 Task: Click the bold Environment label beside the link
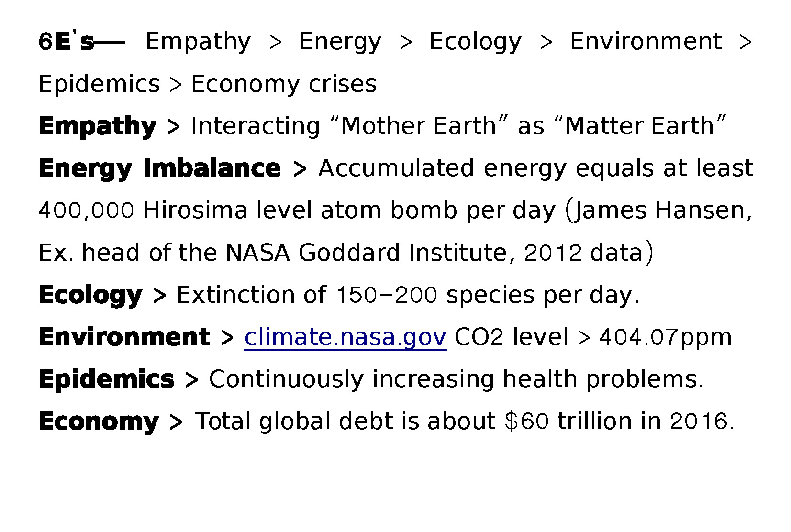tap(124, 337)
